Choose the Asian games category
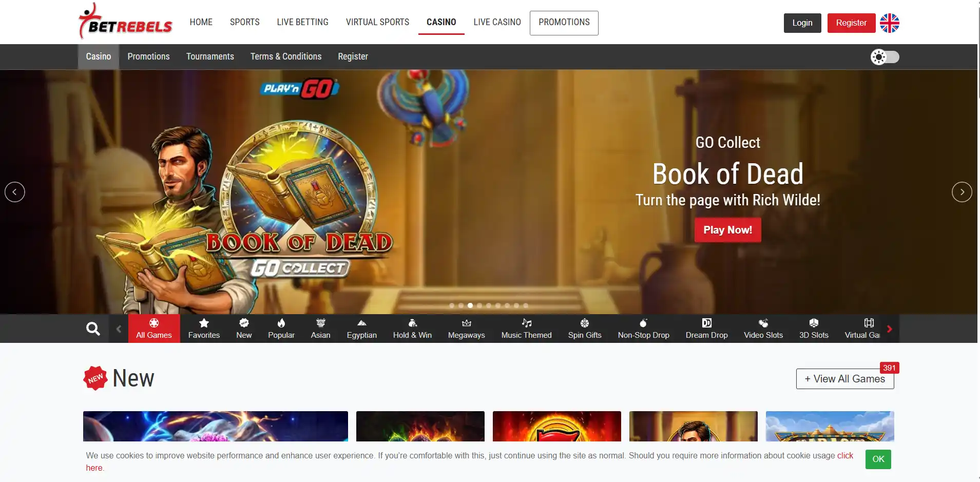This screenshot has width=980, height=482. 321,329
